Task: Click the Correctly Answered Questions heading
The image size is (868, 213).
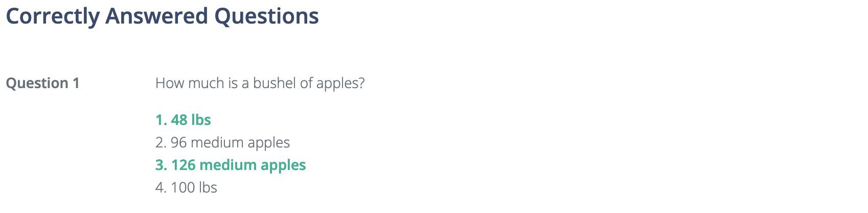Action: (162, 16)
